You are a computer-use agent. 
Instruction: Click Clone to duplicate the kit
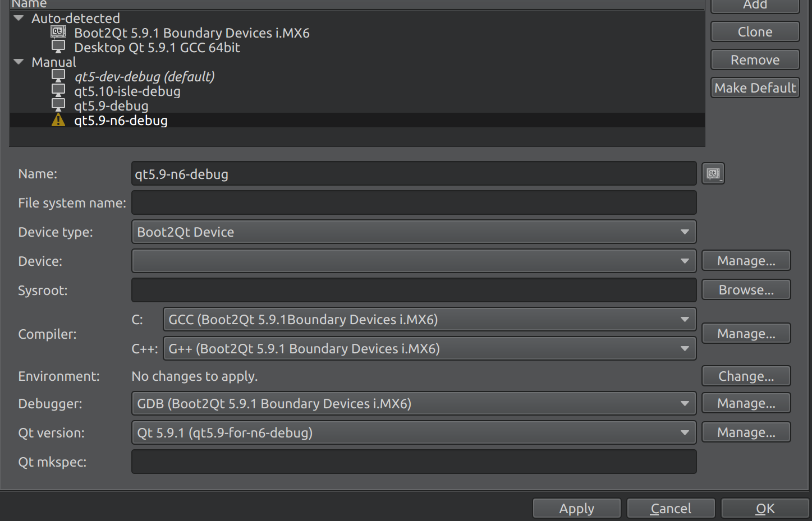tap(755, 32)
